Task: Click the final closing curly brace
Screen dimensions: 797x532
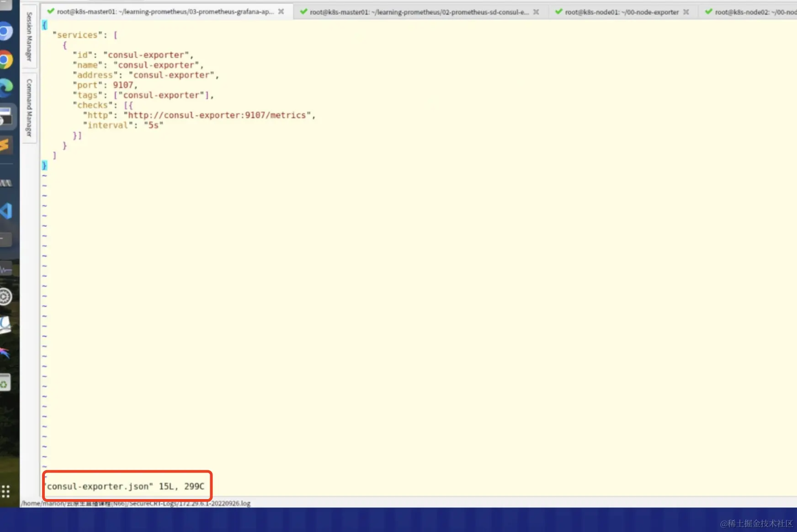Action: (x=44, y=165)
